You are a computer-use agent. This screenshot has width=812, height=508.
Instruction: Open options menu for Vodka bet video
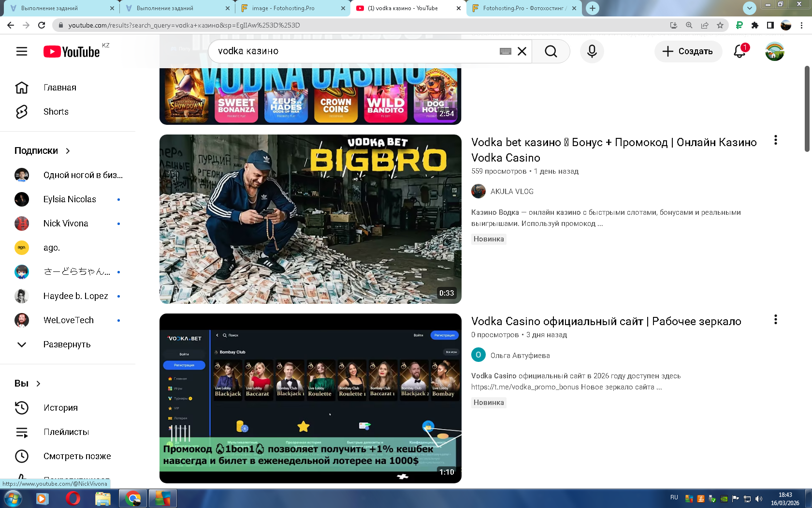775,140
